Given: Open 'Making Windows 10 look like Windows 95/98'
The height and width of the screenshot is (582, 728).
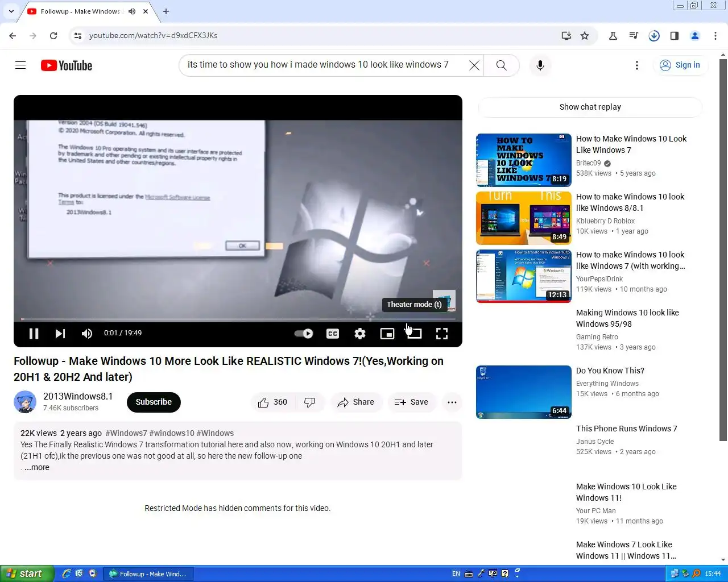Looking at the screenshot, I should pos(627,318).
